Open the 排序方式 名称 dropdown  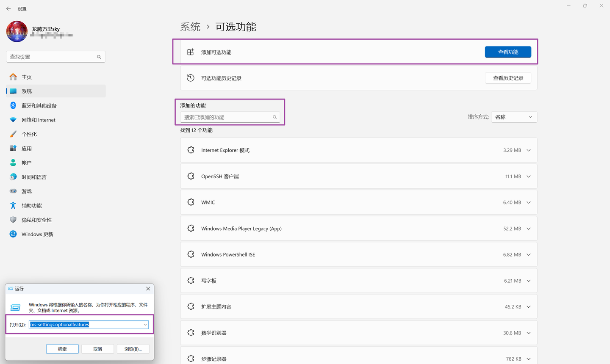tap(514, 117)
